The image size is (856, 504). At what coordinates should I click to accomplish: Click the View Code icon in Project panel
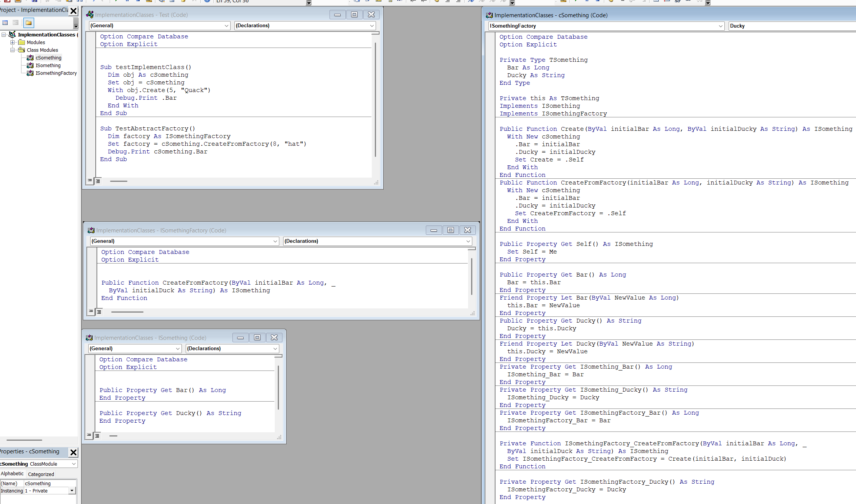click(5, 23)
